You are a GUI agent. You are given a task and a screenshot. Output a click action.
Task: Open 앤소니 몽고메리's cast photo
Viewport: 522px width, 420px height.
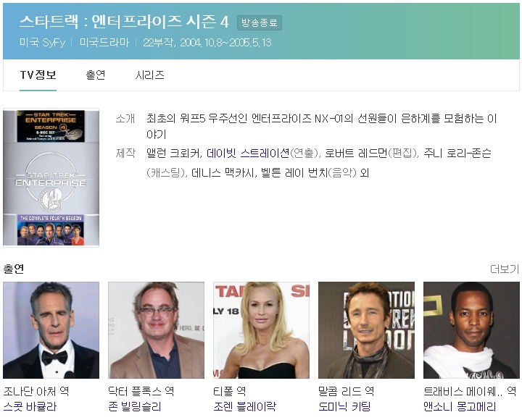coord(471,330)
